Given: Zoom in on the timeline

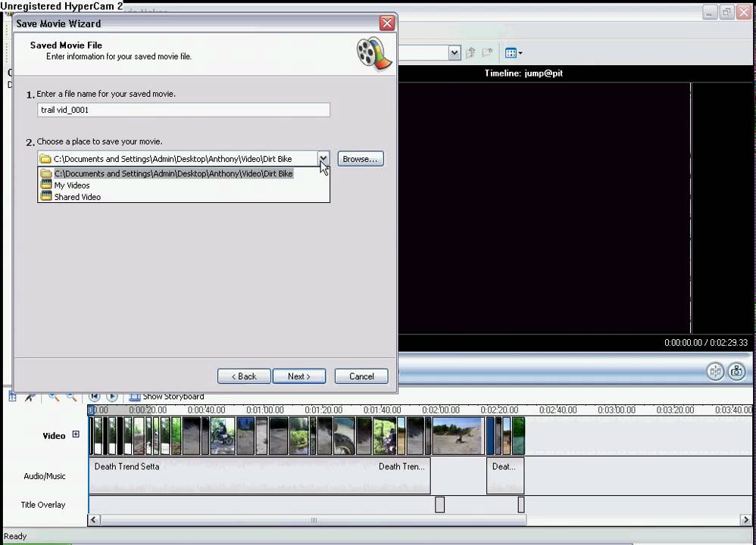Looking at the screenshot, I should click(x=54, y=397).
